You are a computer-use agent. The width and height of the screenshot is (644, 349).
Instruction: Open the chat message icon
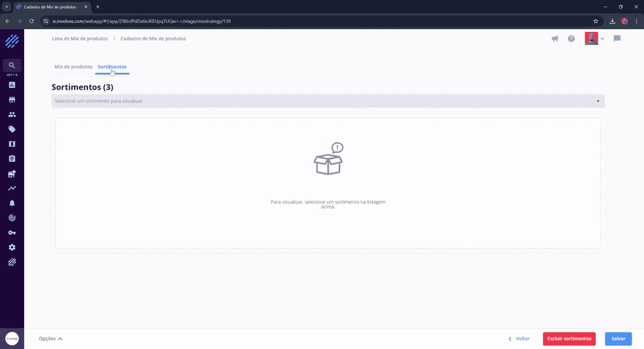coord(617,39)
